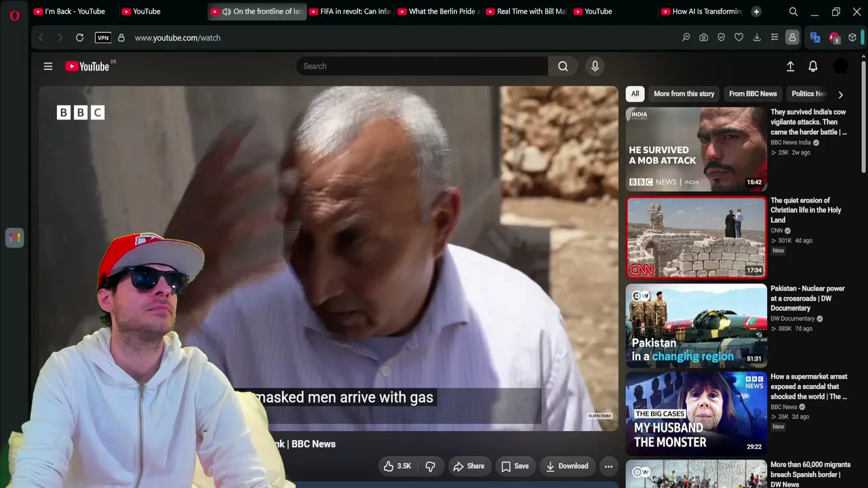Like the video with thumbs up

tap(397, 466)
